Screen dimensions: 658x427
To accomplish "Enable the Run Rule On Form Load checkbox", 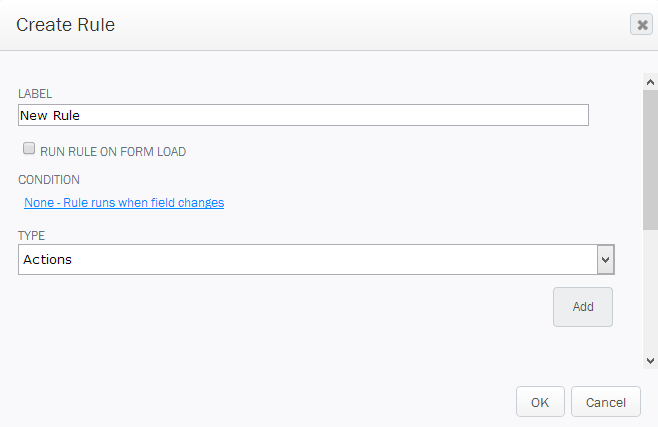I will [29, 148].
